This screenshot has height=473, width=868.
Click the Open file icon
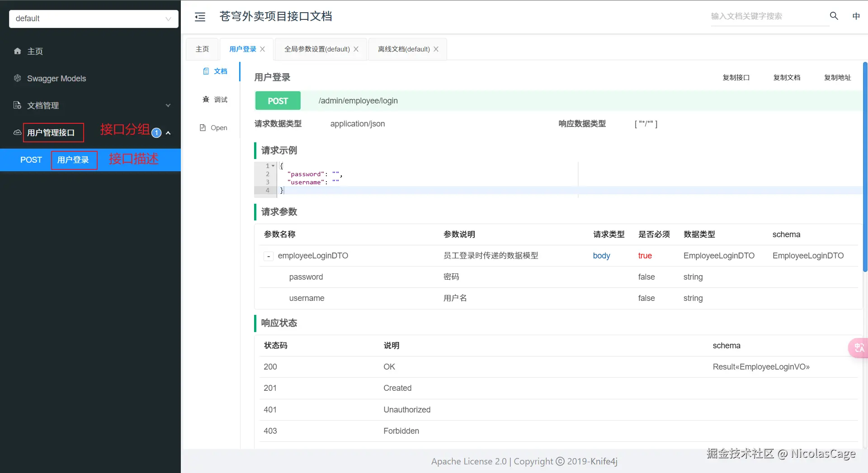tap(203, 128)
